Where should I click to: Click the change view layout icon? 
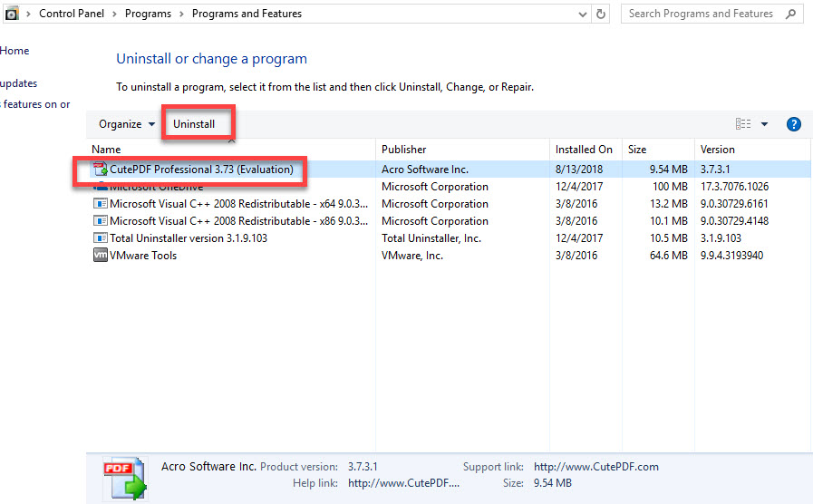[x=743, y=123]
